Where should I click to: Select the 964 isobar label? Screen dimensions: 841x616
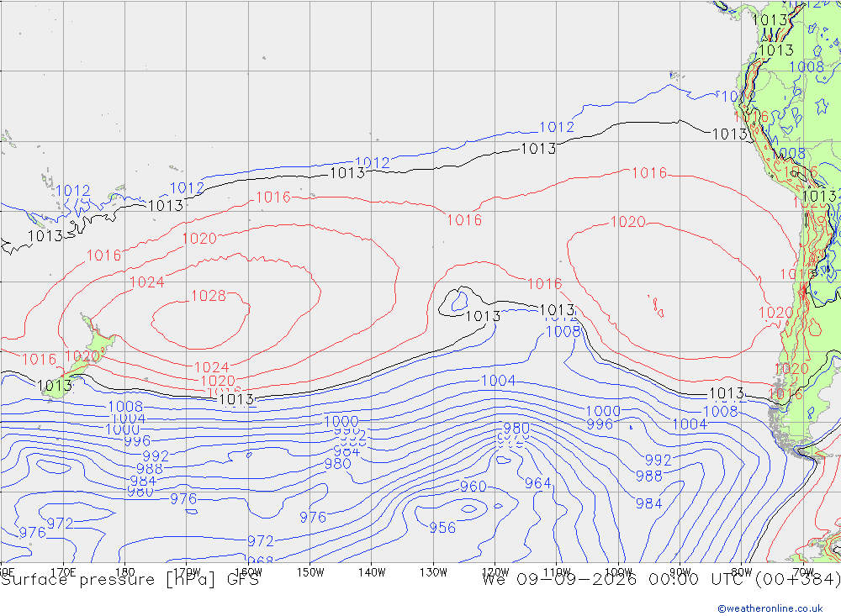pyautogui.click(x=538, y=483)
